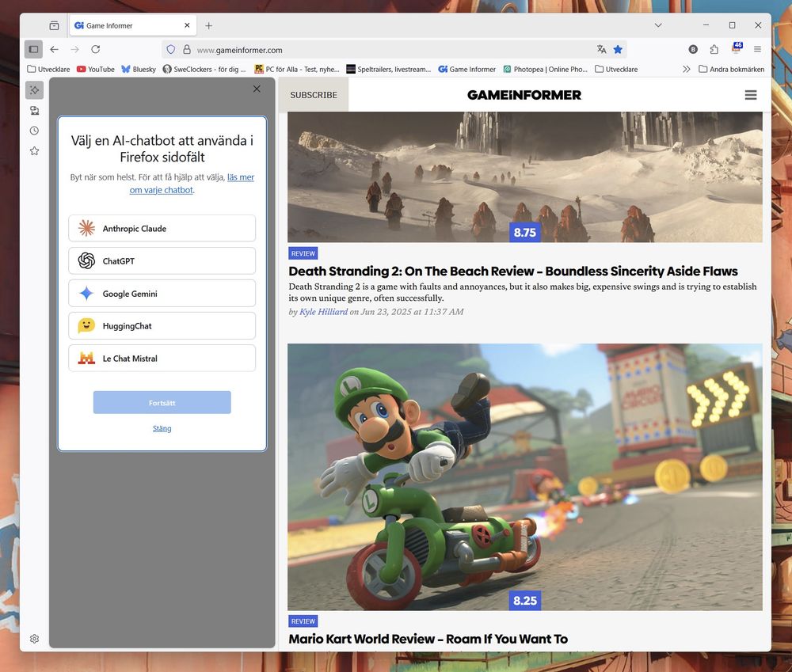Image resolution: width=792 pixels, height=672 pixels.
Task: Click the Fortsätt button
Action: tap(162, 402)
